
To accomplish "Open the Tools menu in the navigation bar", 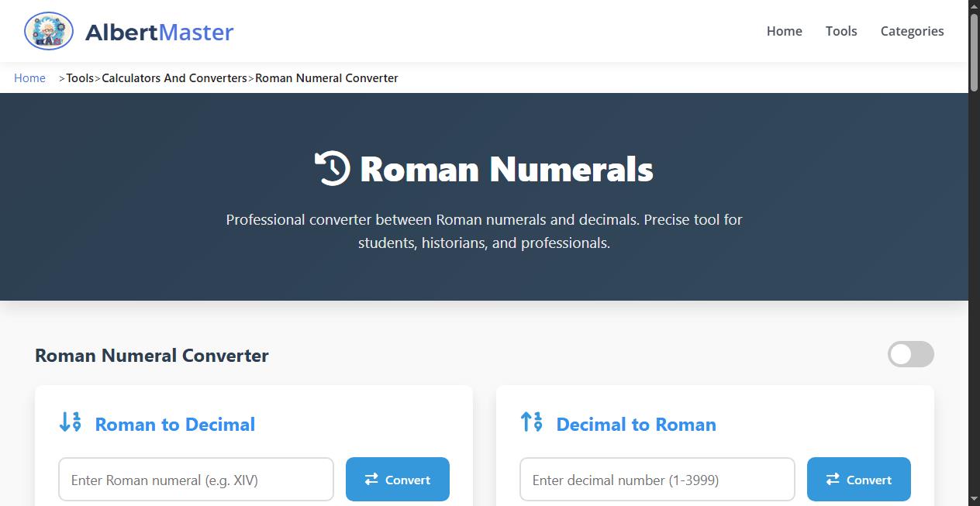I will pyautogui.click(x=841, y=31).
